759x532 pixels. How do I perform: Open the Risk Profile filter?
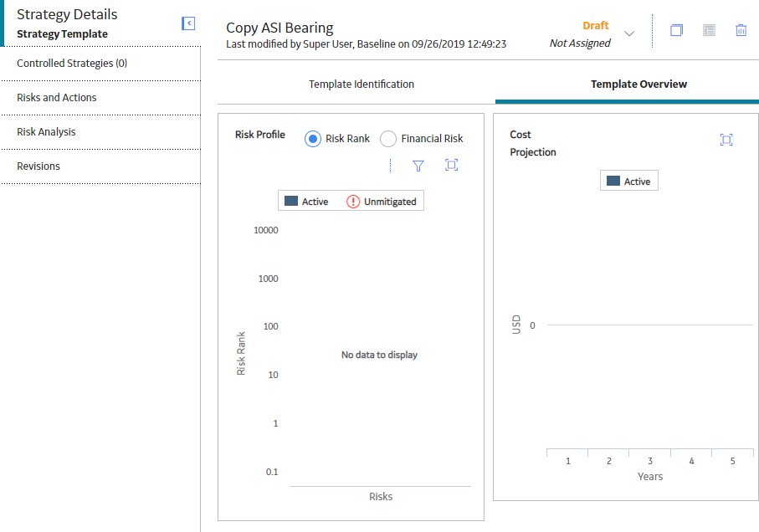(418, 166)
